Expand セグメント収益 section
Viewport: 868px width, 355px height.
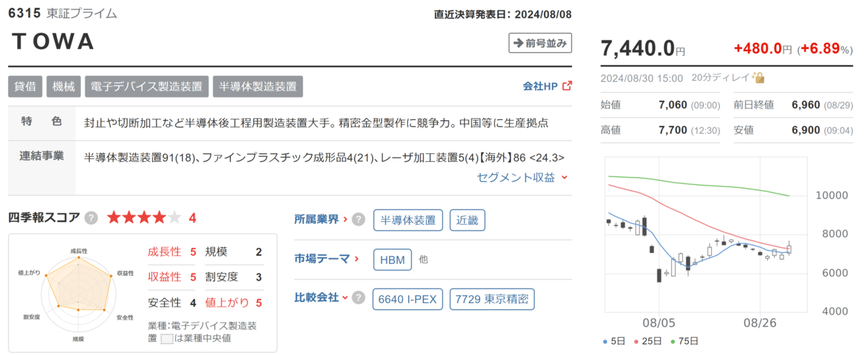[x=522, y=177]
